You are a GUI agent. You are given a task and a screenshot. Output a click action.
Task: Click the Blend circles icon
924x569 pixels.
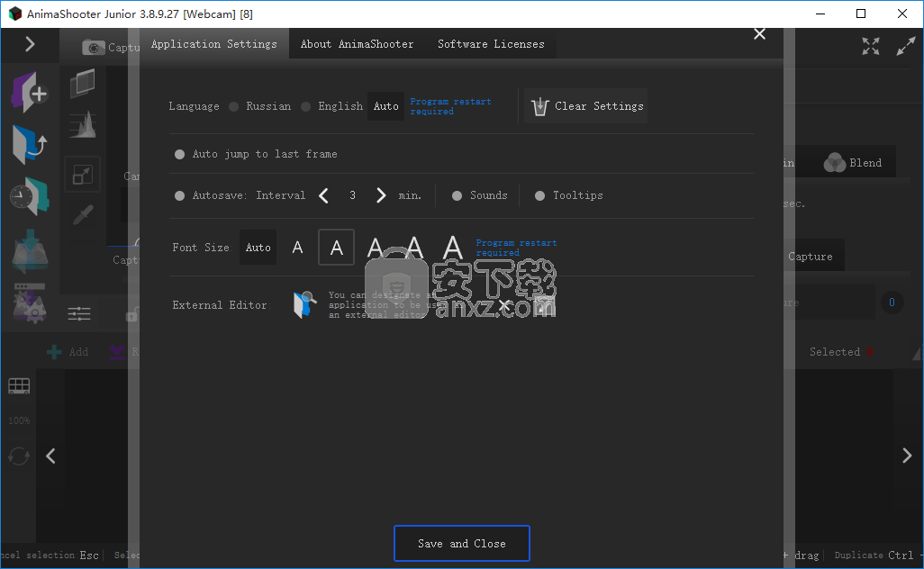(835, 163)
